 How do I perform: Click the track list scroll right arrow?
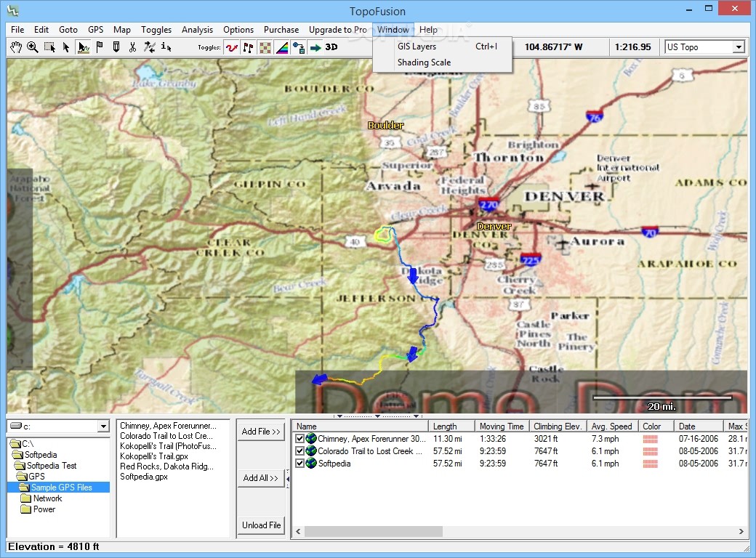[x=741, y=532]
